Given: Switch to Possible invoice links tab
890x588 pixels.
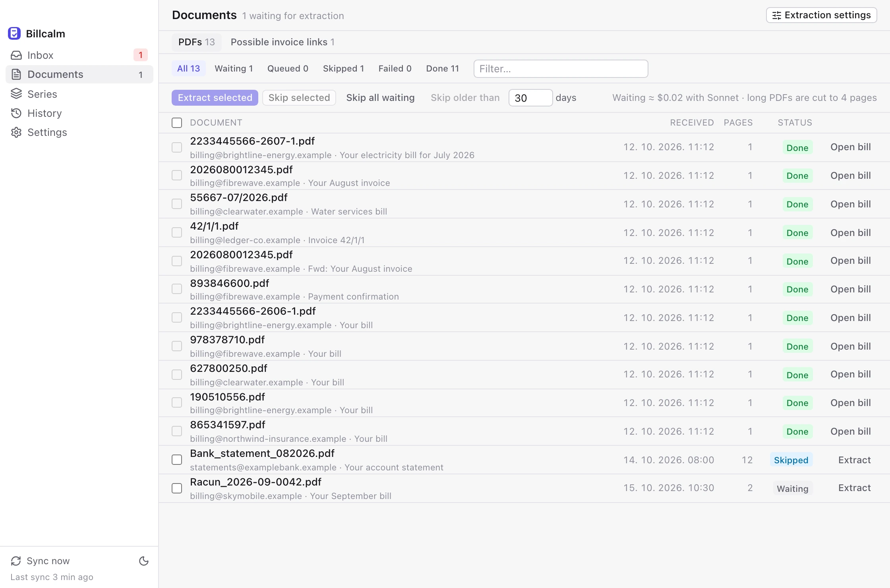Looking at the screenshot, I should [282, 42].
